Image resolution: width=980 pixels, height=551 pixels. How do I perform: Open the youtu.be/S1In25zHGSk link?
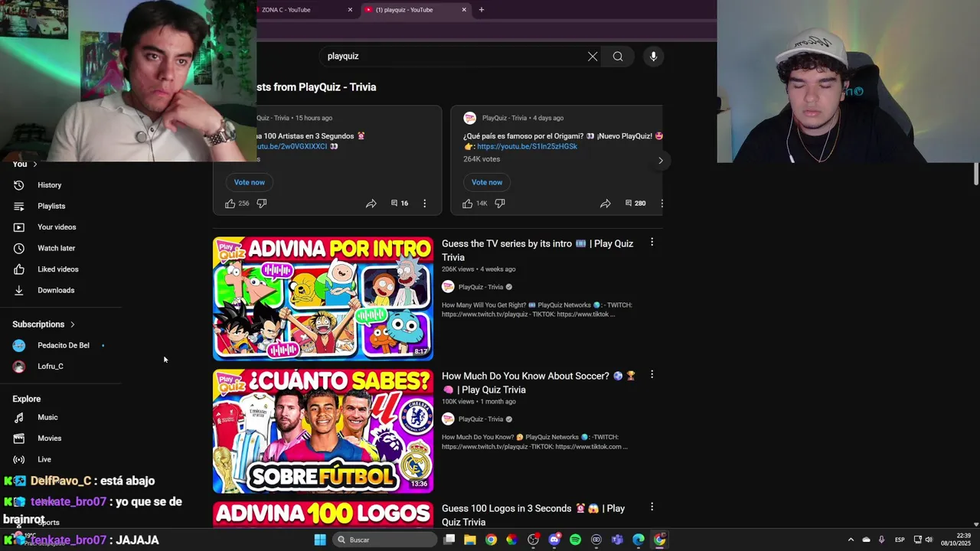coord(527,146)
